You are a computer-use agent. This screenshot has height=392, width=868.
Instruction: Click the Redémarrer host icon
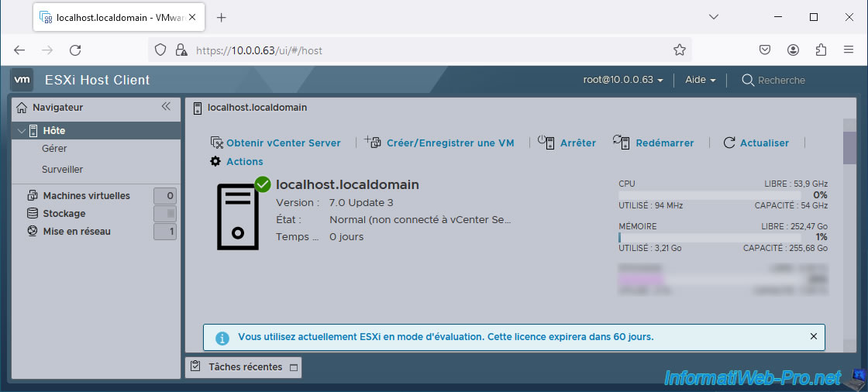(x=621, y=142)
